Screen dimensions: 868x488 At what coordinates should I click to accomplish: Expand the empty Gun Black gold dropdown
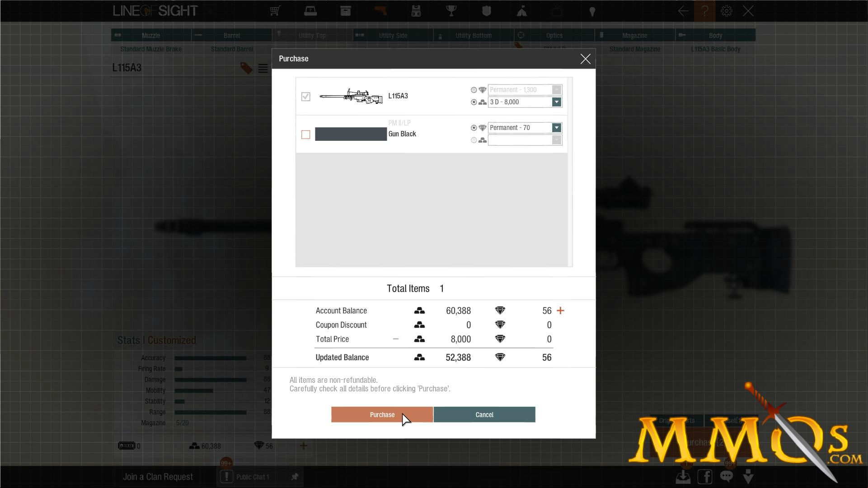(557, 140)
